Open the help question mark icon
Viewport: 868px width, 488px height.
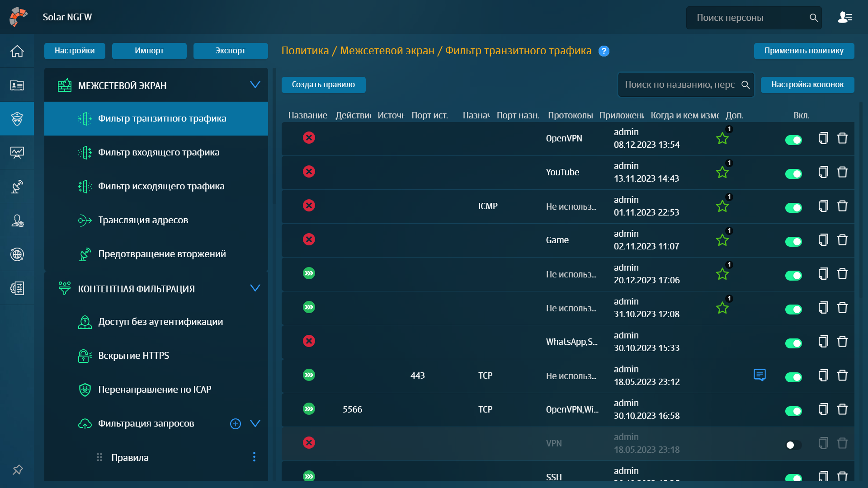[x=604, y=51]
